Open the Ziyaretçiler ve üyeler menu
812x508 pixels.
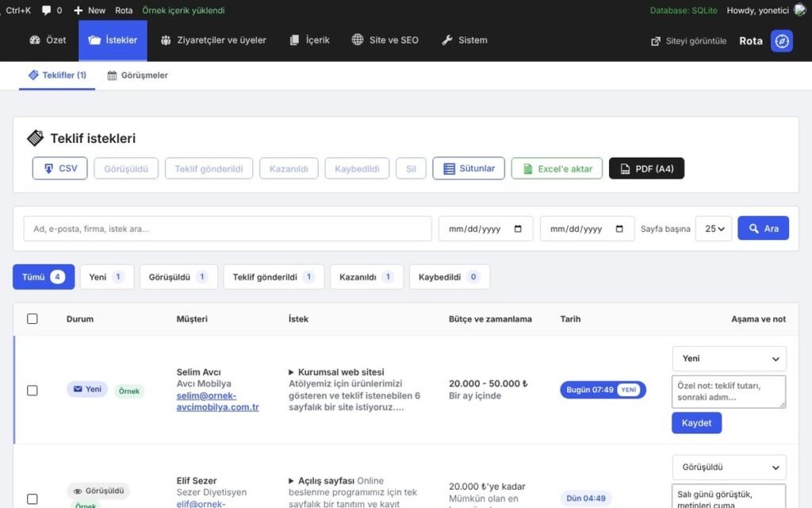pyautogui.click(x=213, y=40)
